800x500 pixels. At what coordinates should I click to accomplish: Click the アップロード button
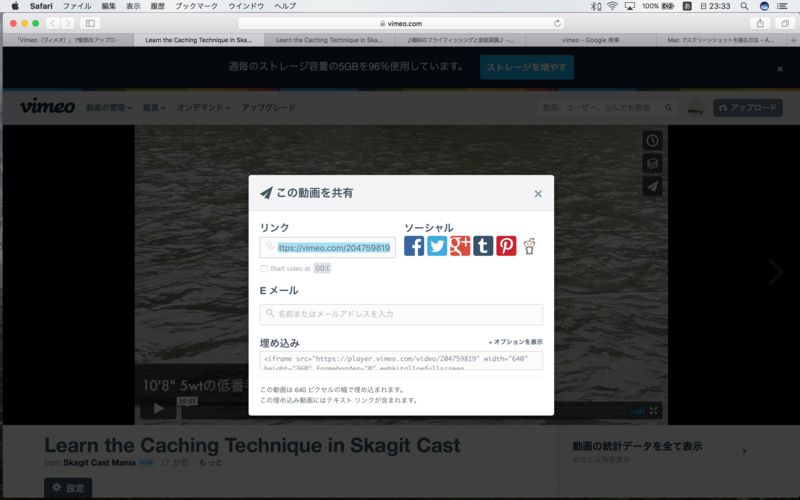(748, 108)
